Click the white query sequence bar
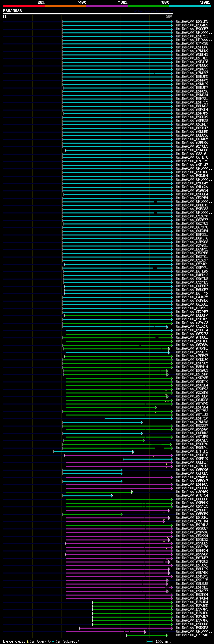The image size is (214, 644). (88, 14)
